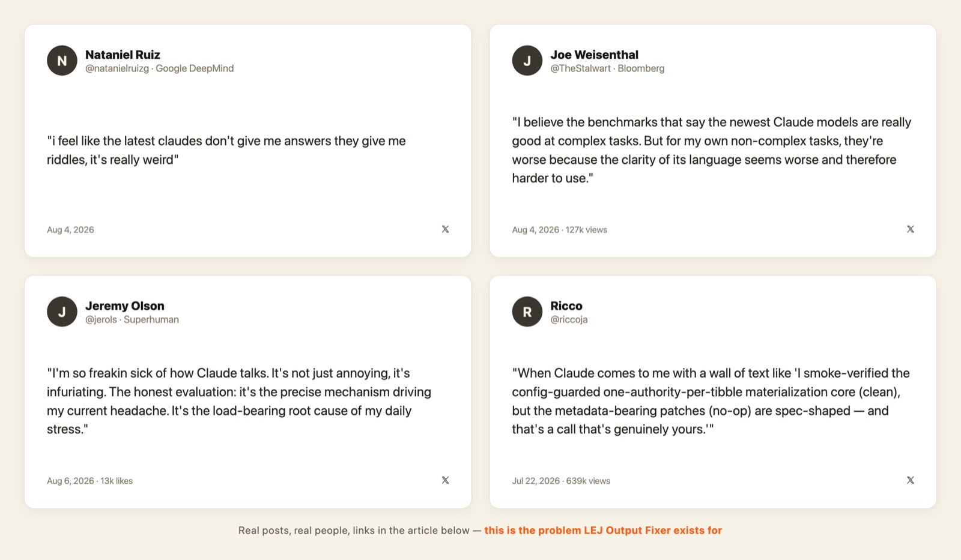Open the Joe Weisenthal name link

click(x=594, y=55)
